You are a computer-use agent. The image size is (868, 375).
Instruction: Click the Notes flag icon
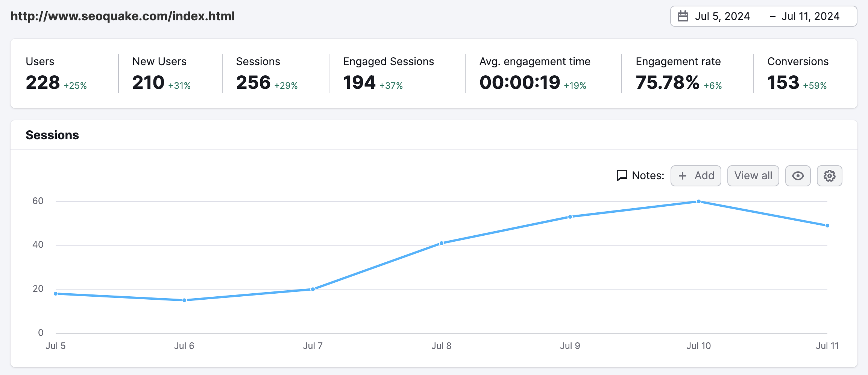(x=622, y=175)
